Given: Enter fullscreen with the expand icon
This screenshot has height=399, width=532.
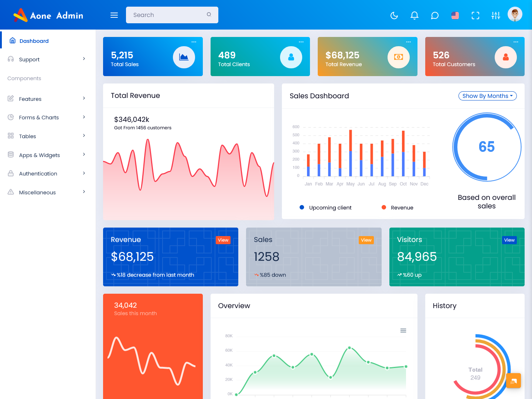Looking at the screenshot, I should pyautogui.click(x=475, y=16).
